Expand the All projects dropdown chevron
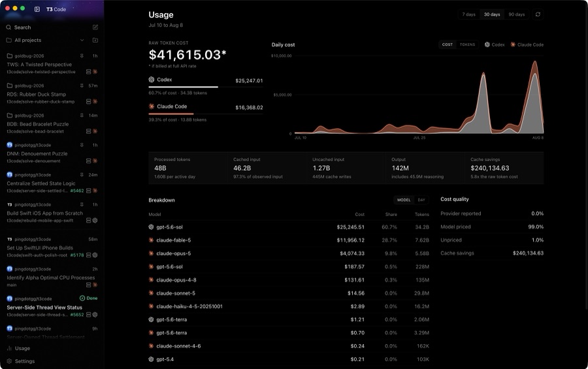 82,40
